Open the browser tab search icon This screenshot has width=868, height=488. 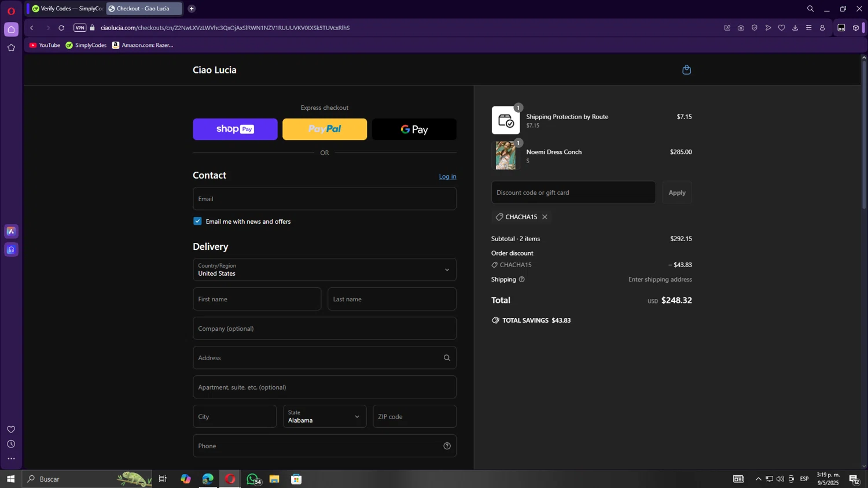pyautogui.click(x=810, y=9)
